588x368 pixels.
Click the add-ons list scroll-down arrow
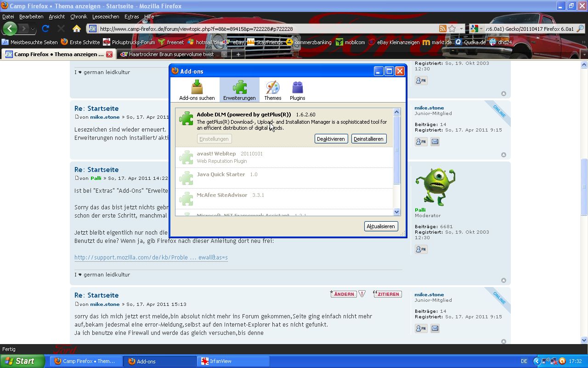397,212
